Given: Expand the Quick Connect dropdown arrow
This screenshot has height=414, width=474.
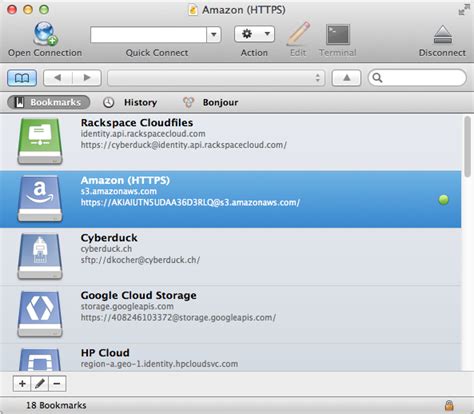Looking at the screenshot, I should (214, 34).
